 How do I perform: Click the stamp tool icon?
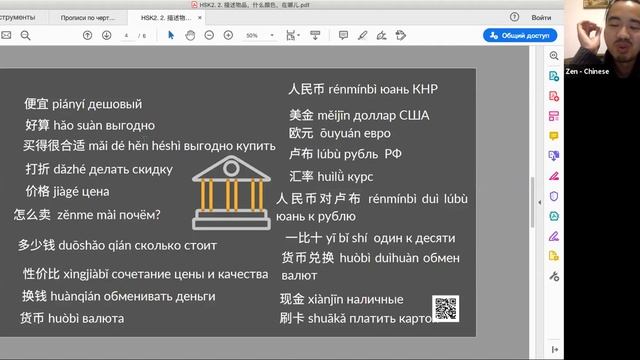(x=401, y=36)
